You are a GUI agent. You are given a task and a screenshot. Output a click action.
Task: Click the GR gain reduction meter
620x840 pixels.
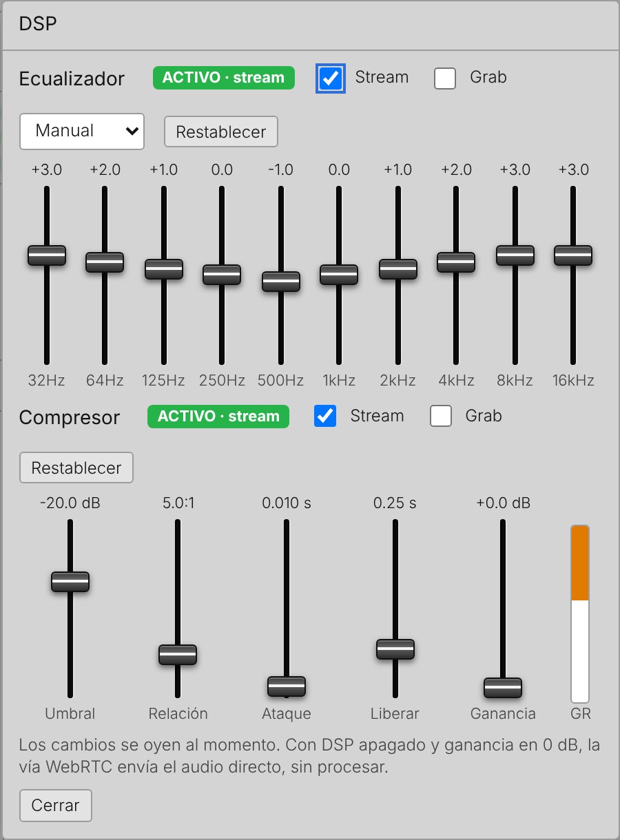580,613
